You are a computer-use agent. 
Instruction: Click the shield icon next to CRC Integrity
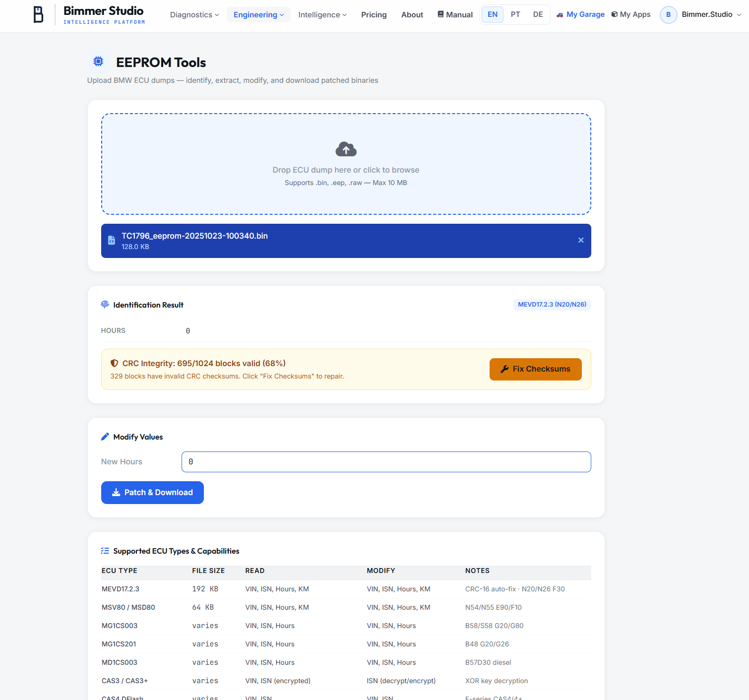[115, 363]
